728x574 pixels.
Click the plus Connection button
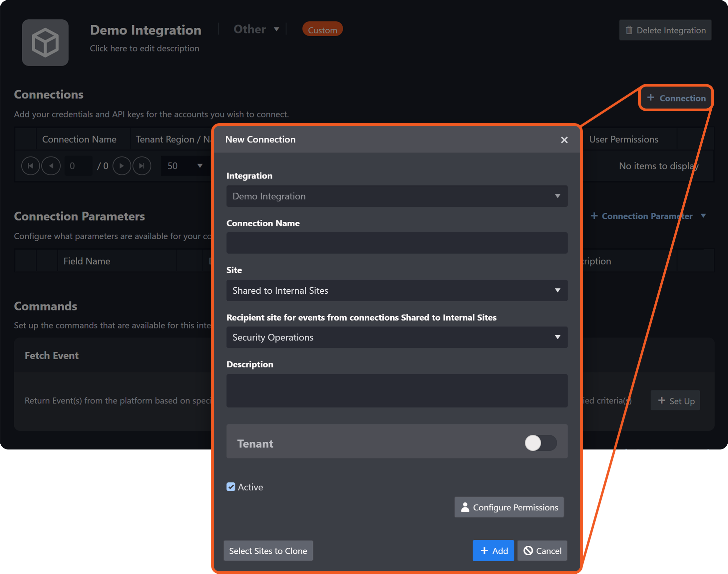tap(676, 98)
